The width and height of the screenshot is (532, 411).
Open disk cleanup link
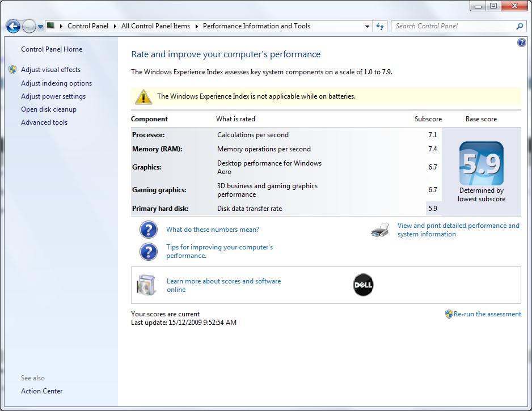pyautogui.click(x=49, y=109)
